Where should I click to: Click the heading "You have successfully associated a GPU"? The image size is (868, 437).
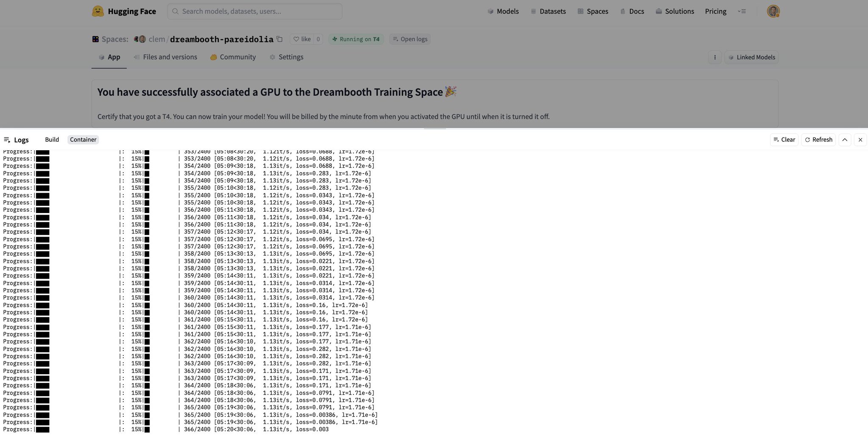(x=277, y=92)
